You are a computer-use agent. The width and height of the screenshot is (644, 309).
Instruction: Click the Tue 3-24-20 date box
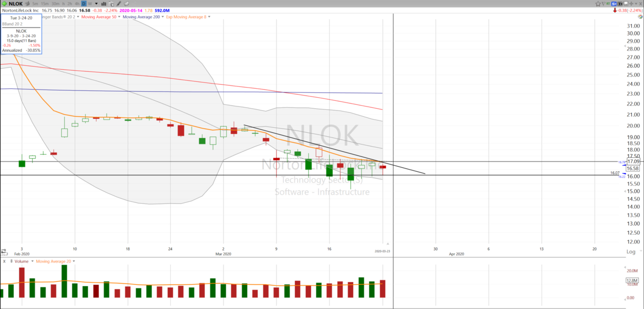click(x=21, y=18)
